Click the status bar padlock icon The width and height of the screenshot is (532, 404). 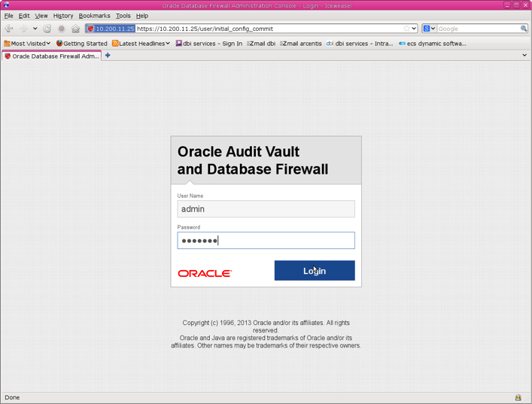coord(518,397)
